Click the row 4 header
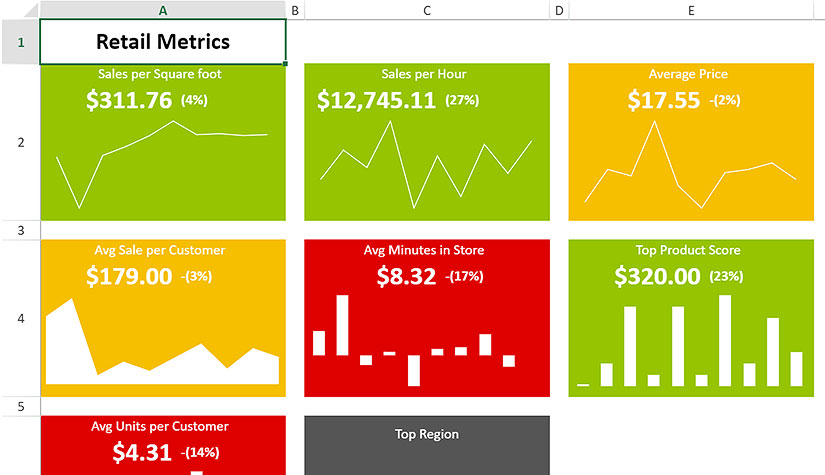Screen dimensions: 825x475 (20, 319)
